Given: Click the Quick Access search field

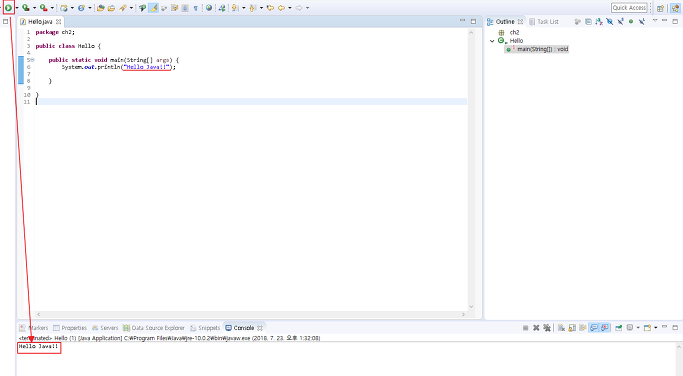Looking at the screenshot, I should click(x=629, y=8).
